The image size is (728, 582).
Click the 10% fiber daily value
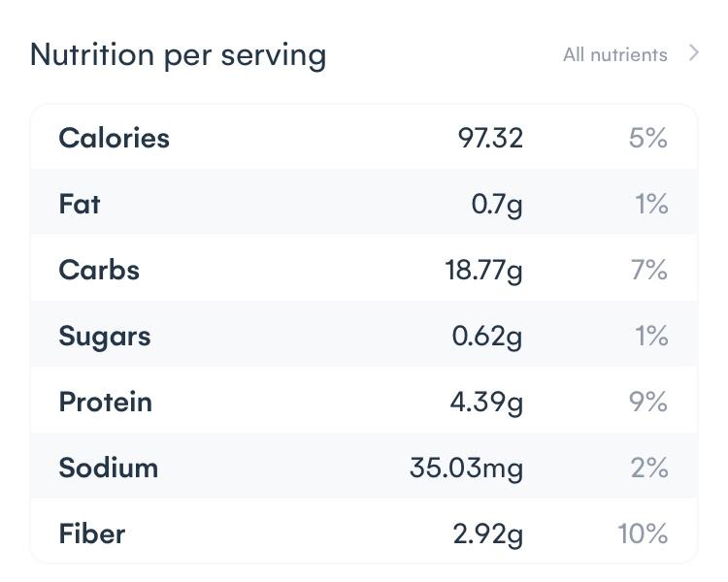point(643,533)
